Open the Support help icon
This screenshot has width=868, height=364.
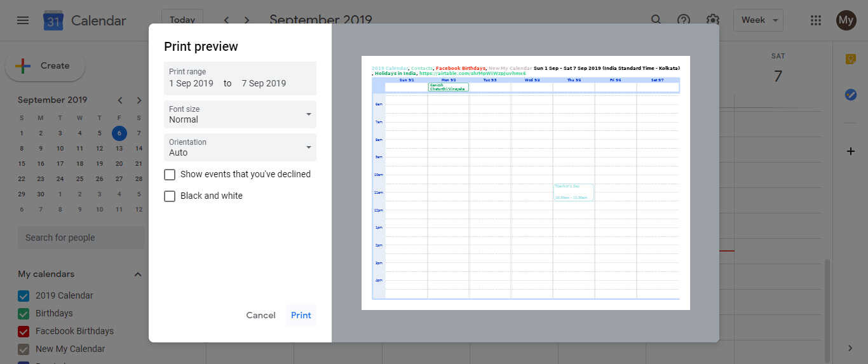[684, 20]
